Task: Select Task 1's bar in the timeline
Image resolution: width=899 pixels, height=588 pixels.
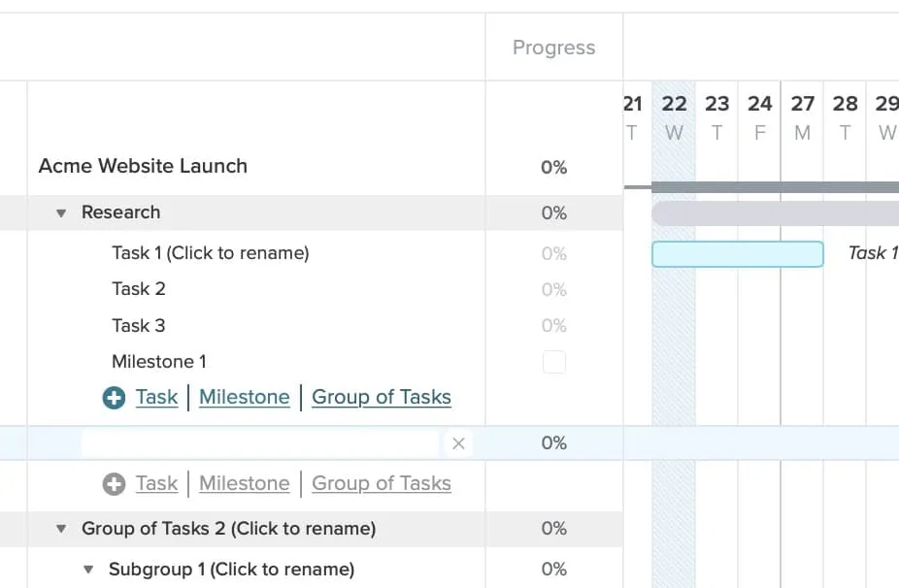Action: pyautogui.click(x=738, y=253)
